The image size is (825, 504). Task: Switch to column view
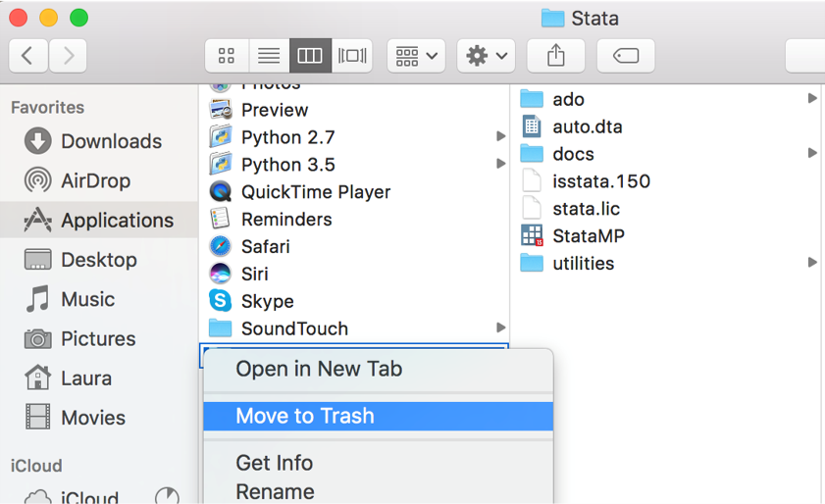(310, 55)
